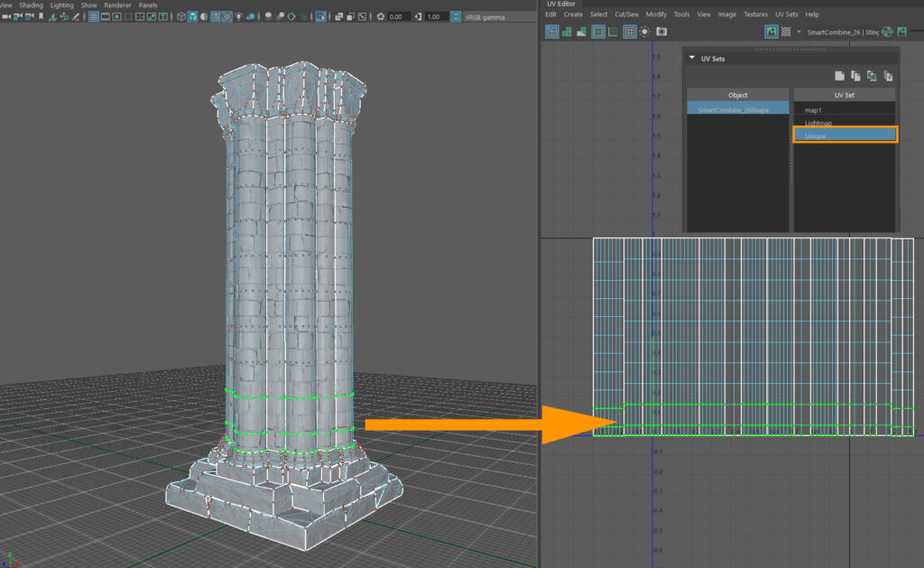Collapse the UV Sets panel section
This screenshot has height=568, width=924.
[692, 58]
